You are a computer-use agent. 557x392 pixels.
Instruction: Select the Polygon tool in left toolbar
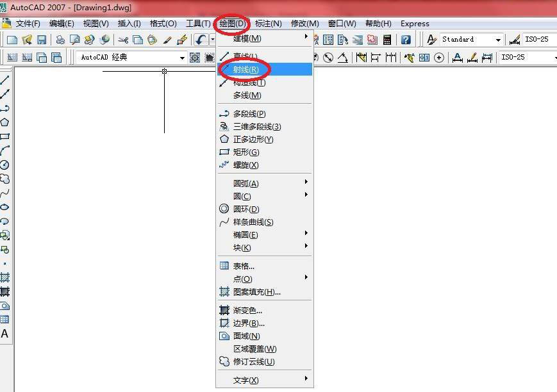click(4, 122)
